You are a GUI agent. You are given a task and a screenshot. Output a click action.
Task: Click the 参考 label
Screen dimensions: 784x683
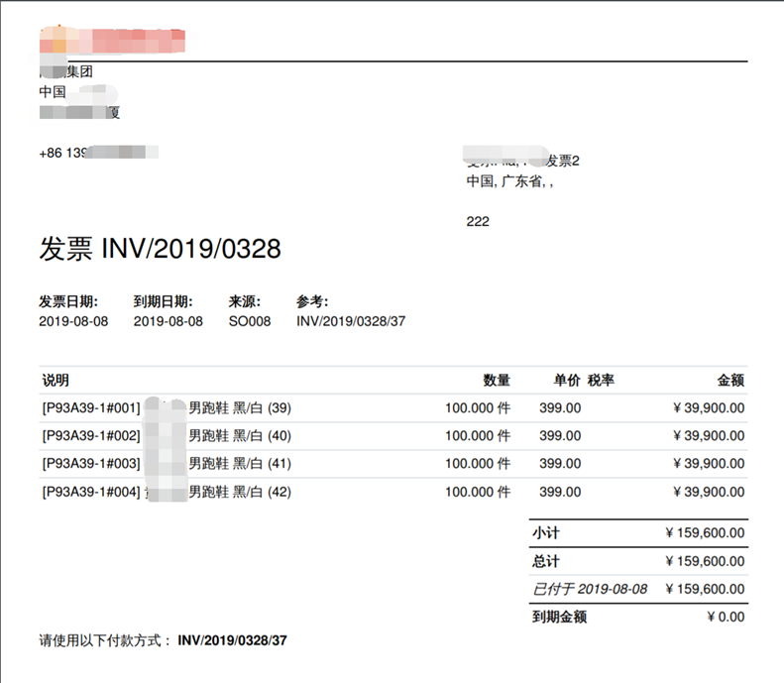pyautogui.click(x=311, y=301)
